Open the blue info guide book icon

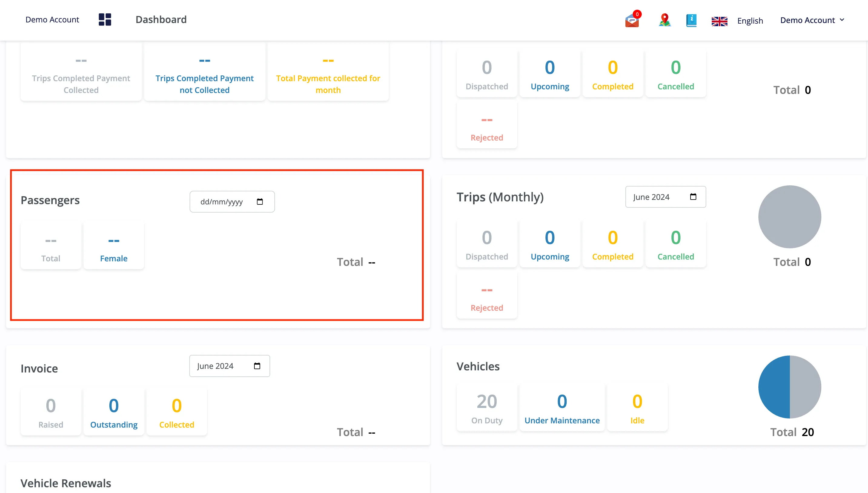click(691, 20)
